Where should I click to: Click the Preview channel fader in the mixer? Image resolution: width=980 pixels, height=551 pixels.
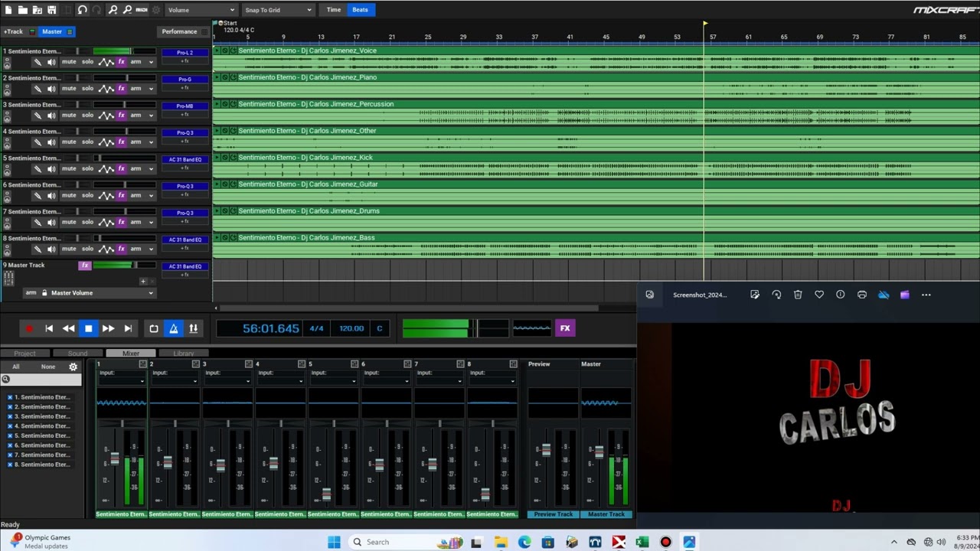pos(546,451)
